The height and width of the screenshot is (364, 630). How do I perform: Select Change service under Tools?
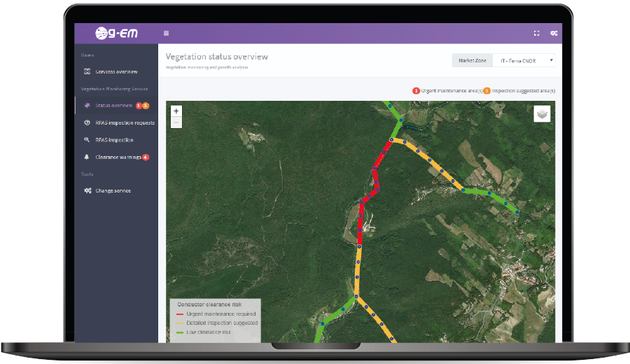[113, 190]
